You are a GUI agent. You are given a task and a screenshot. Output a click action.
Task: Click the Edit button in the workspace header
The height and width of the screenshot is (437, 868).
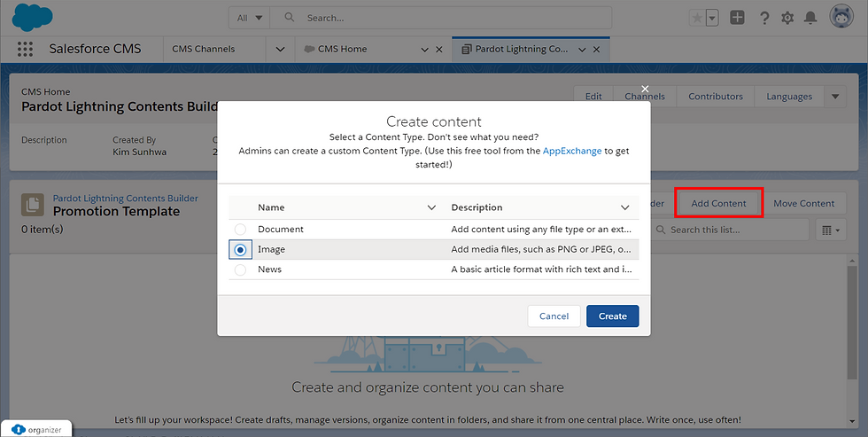[x=593, y=97]
